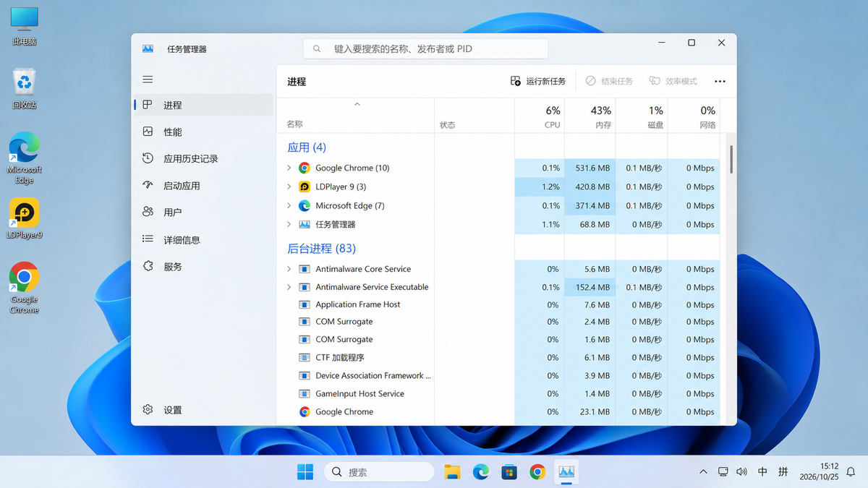Expand Antimalware Service Executable row

(289, 287)
